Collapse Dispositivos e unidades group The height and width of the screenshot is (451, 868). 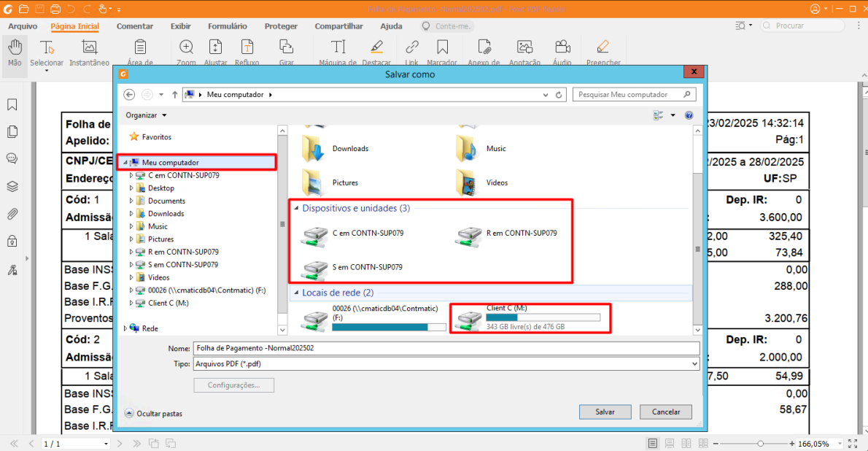[x=296, y=208]
